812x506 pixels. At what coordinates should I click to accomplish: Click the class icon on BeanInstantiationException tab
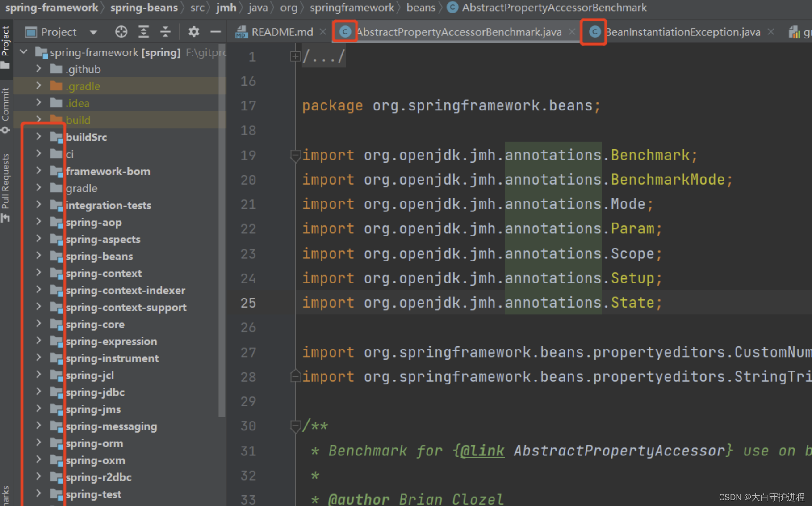pos(594,32)
